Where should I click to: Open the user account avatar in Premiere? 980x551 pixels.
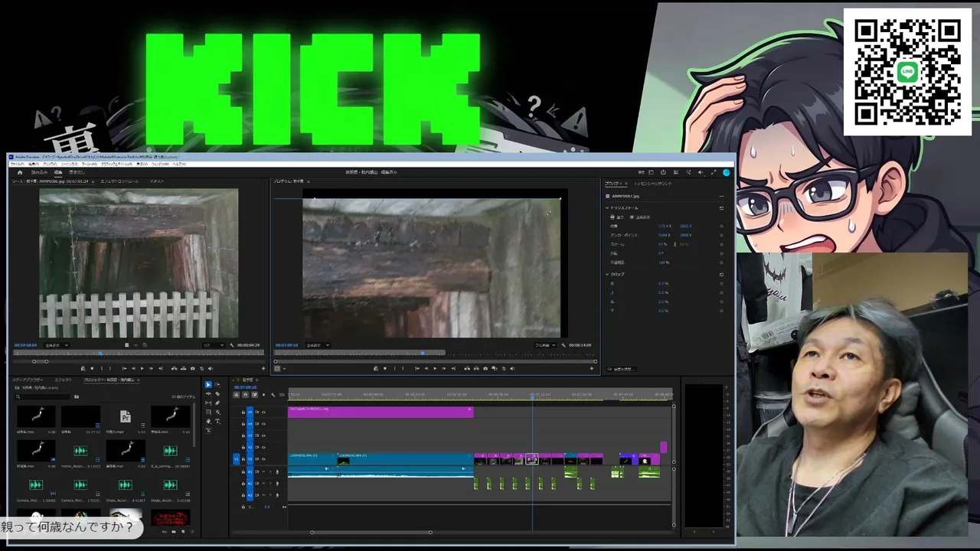(726, 172)
